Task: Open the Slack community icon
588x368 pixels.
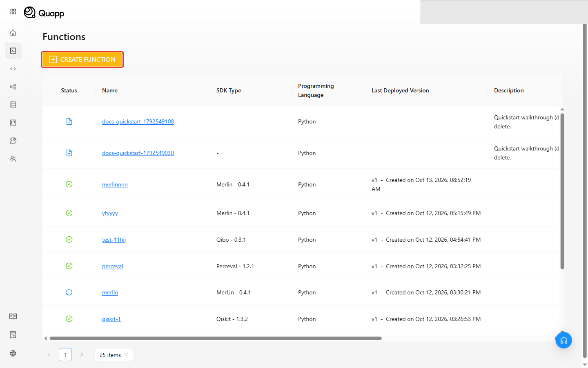Action: point(13,353)
